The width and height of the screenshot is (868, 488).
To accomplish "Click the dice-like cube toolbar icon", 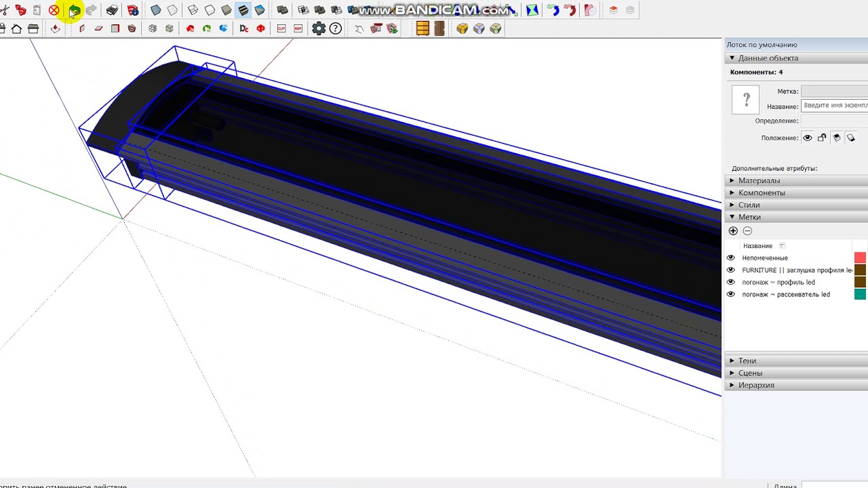I will point(153,28).
